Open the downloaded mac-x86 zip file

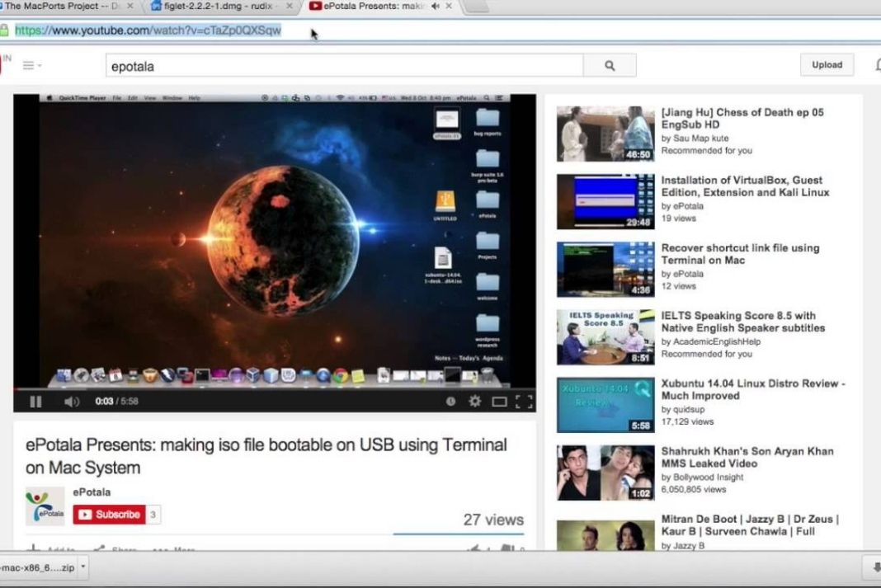(38, 567)
